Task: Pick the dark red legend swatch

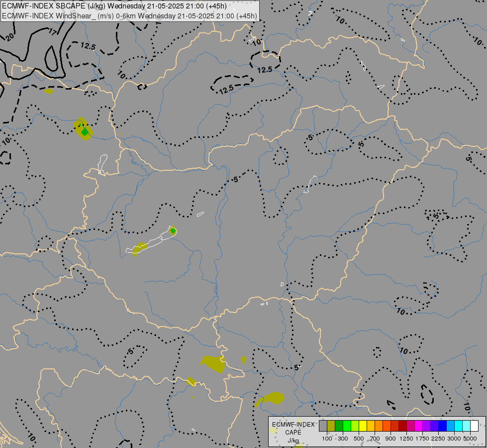Action: click(x=402, y=426)
